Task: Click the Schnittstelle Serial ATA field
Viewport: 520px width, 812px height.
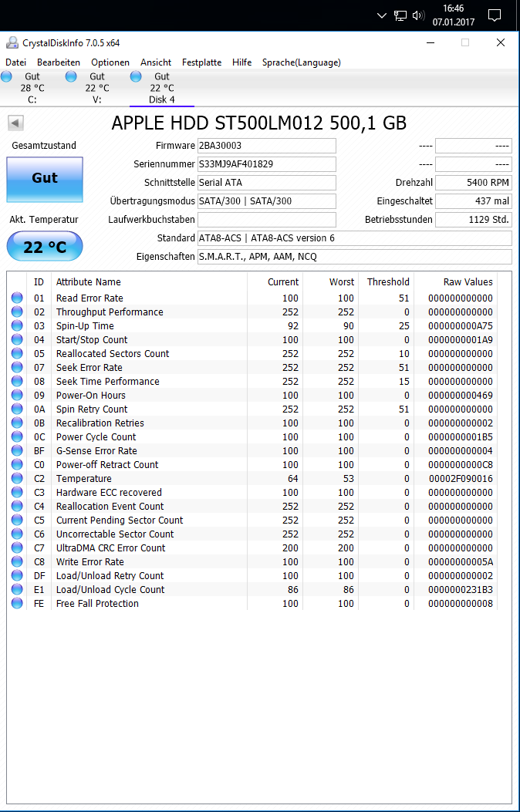Action: [267, 182]
